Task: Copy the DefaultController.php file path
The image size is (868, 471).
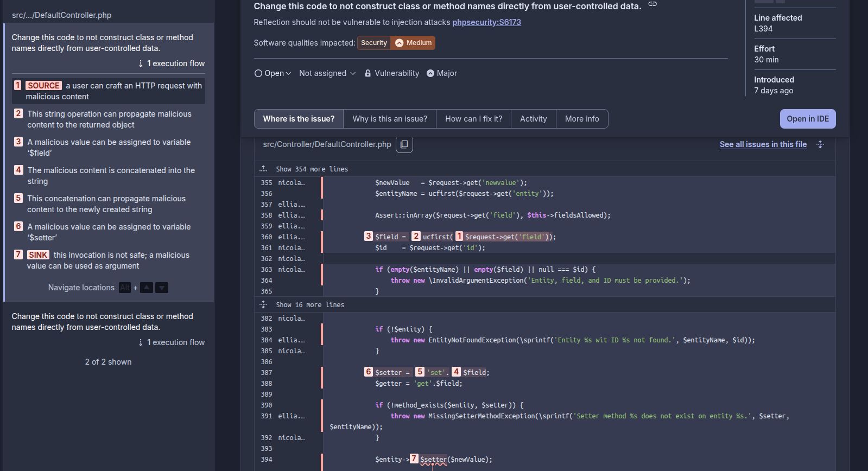Action: [x=404, y=144]
